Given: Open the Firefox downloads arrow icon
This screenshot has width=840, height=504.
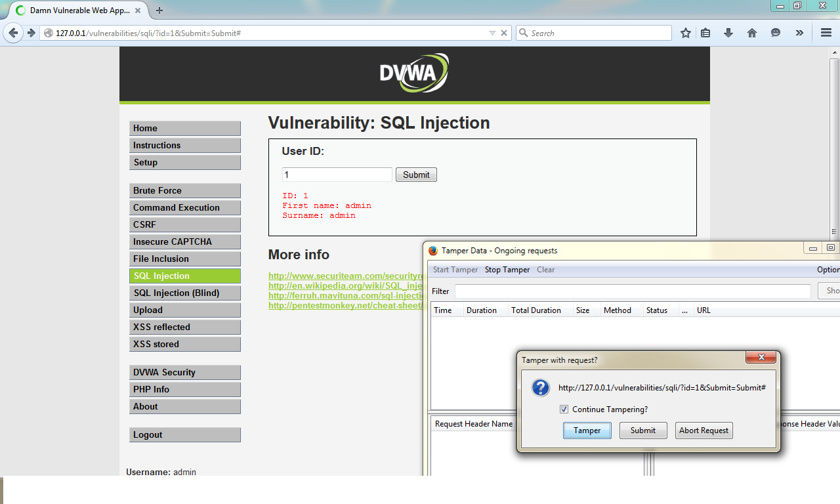Looking at the screenshot, I should (728, 32).
